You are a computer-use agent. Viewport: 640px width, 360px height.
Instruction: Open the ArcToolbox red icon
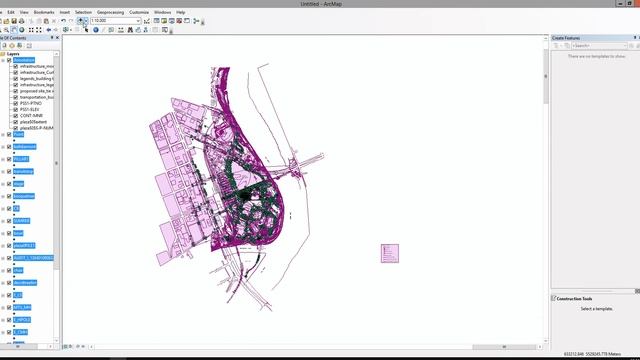179,21
